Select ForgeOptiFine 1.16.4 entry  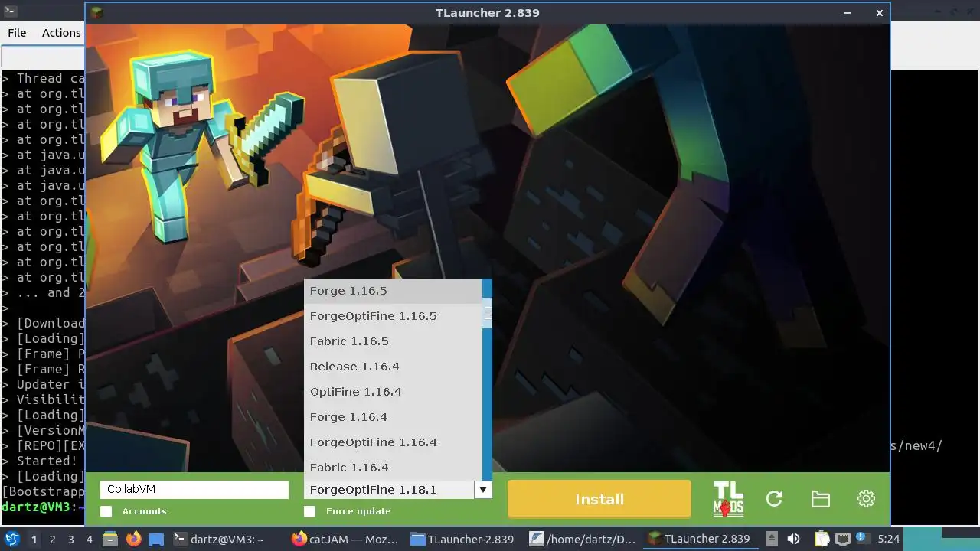point(393,442)
